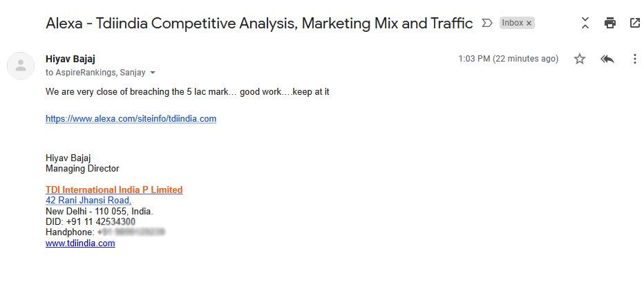The image size is (644, 285).
Task: Remove the Inbox label with its x
Action: tap(529, 23)
